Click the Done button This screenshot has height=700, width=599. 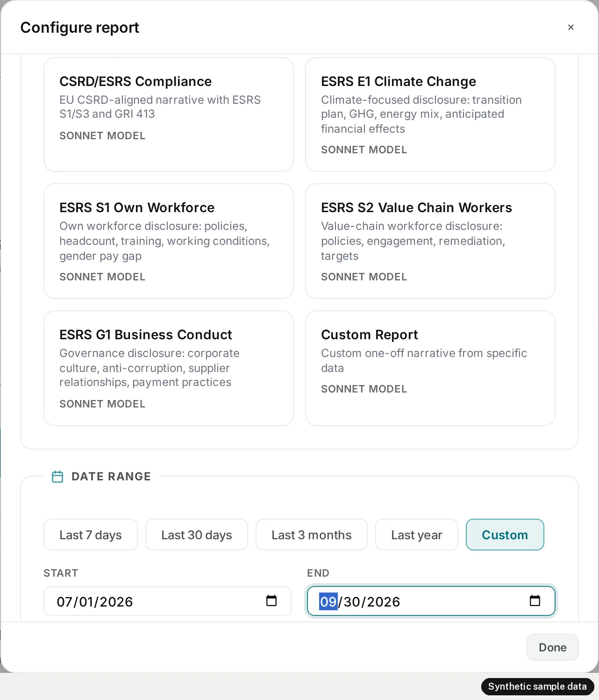coord(553,647)
